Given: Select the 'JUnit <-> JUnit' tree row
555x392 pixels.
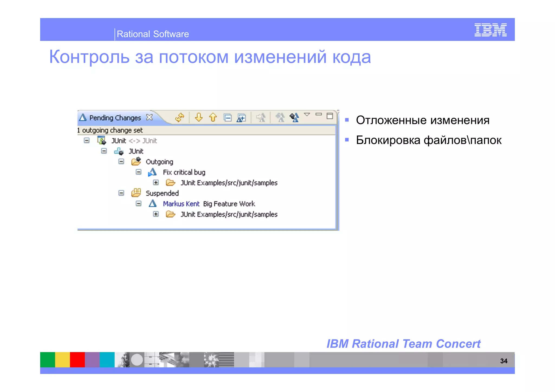Looking at the screenshot, I should pyautogui.click(x=134, y=141).
